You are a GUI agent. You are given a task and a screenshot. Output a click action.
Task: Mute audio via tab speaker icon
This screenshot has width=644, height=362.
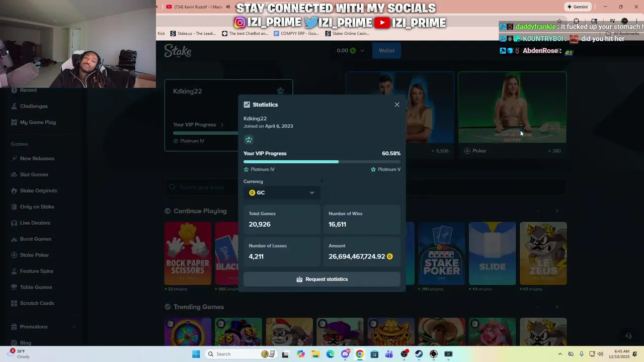[x=228, y=7]
